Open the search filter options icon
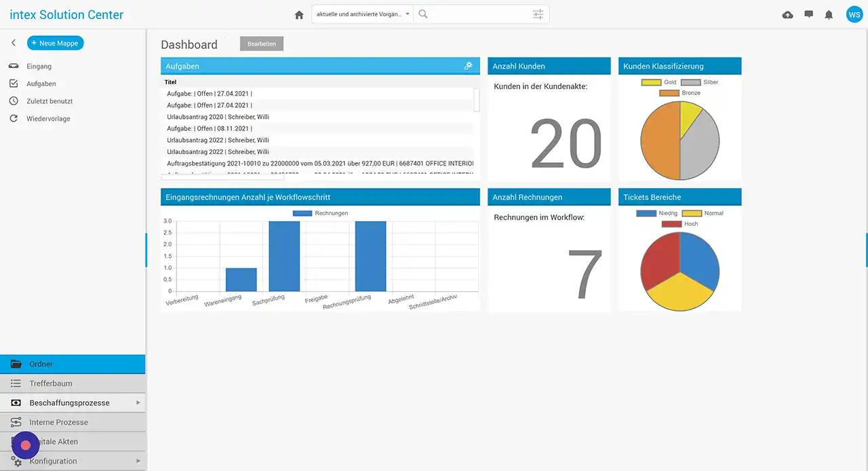This screenshot has height=471, width=868. 538,14
